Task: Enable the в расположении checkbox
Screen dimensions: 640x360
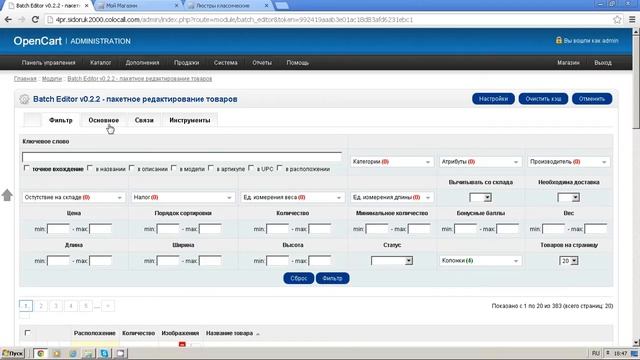Action: 279,168
